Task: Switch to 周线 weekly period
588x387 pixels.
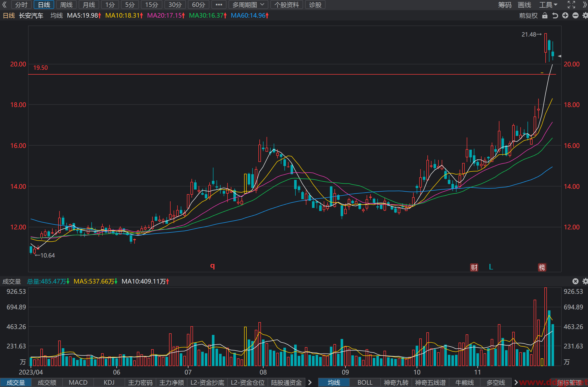Action: coord(66,5)
